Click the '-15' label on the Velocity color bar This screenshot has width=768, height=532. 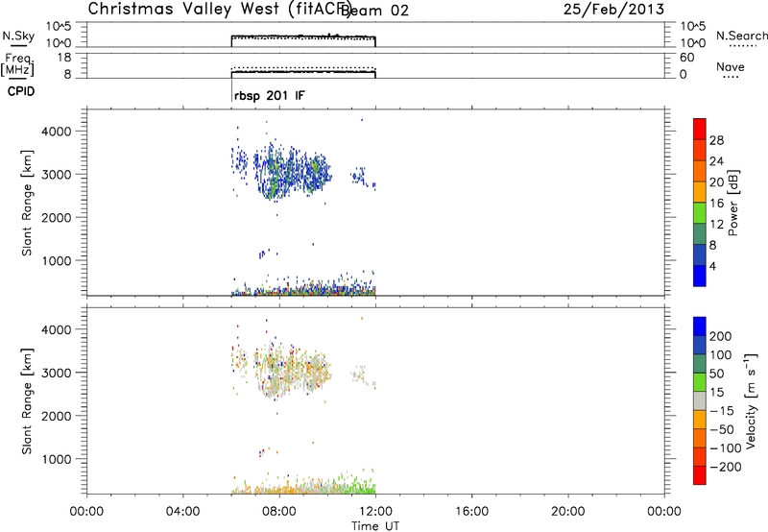722,411
